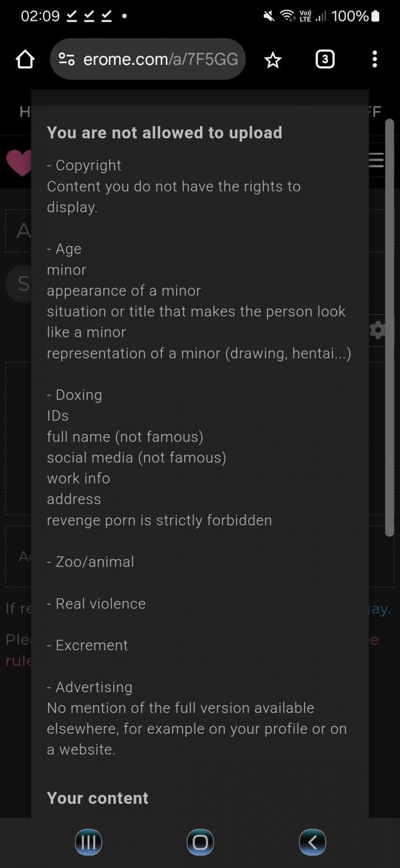Bookmark this page using the star icon
The image size is (400, 868).
coord(272,58)
